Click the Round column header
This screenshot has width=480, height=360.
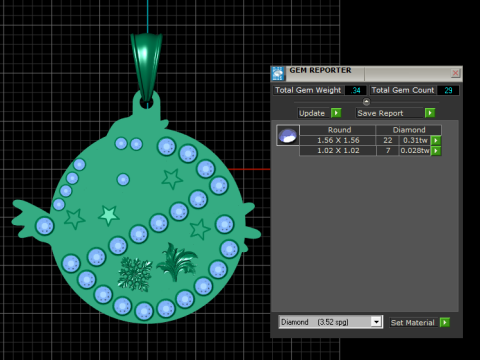[x=338, y=130]
